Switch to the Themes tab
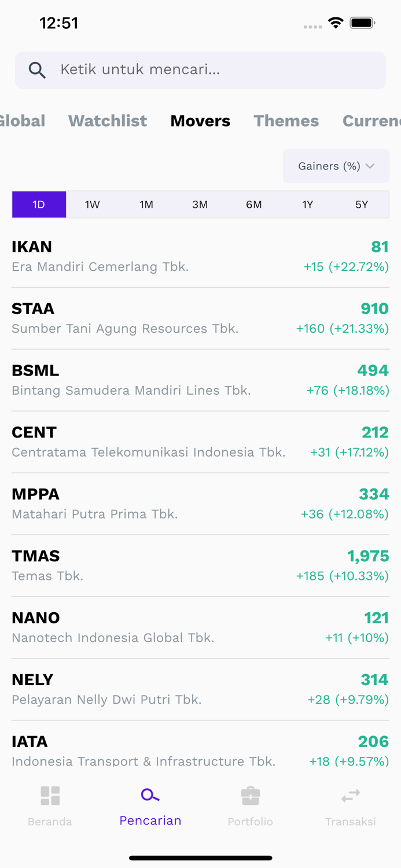This screenshot has width=401, height=868. 286,121
